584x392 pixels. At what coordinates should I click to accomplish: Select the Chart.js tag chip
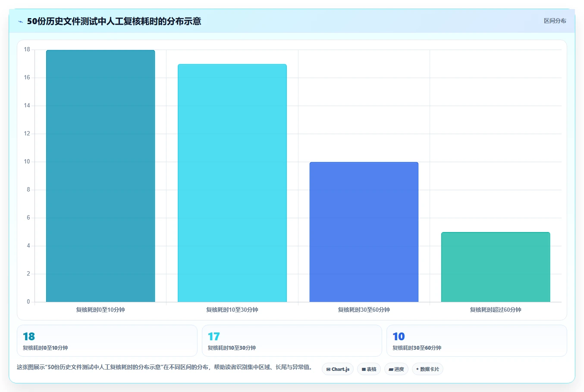(338, 369)
